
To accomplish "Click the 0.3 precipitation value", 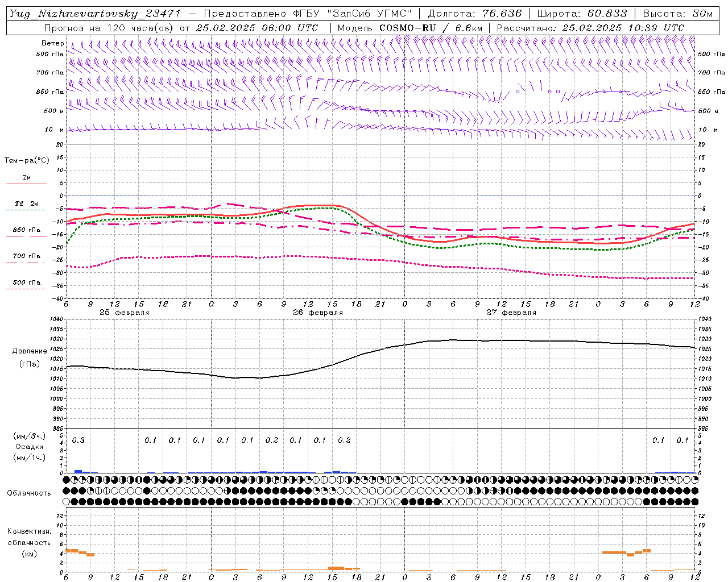I will tap(78, 440).
